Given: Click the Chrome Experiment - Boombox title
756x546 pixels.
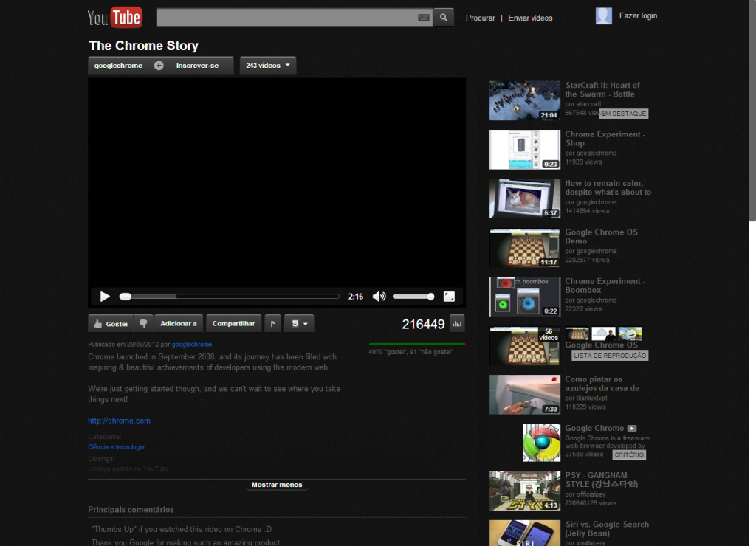Looking at the screenshot, I should pos(605,286).
